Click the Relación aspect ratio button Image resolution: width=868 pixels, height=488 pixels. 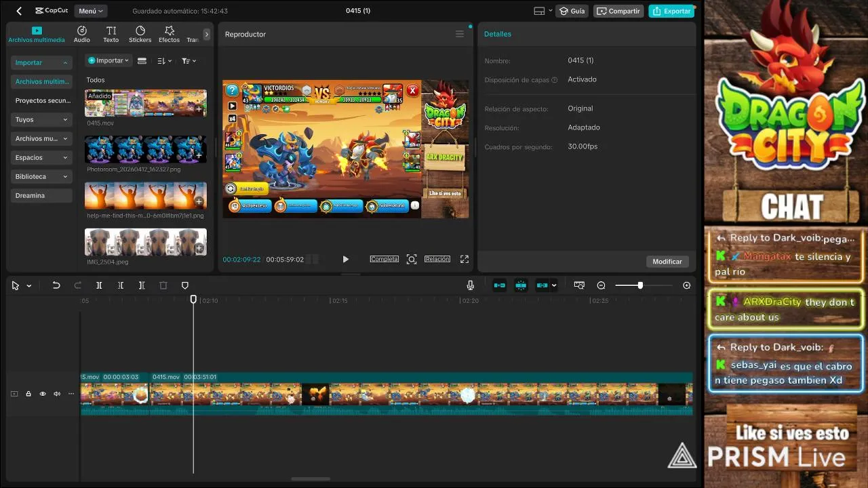point(437,259)
